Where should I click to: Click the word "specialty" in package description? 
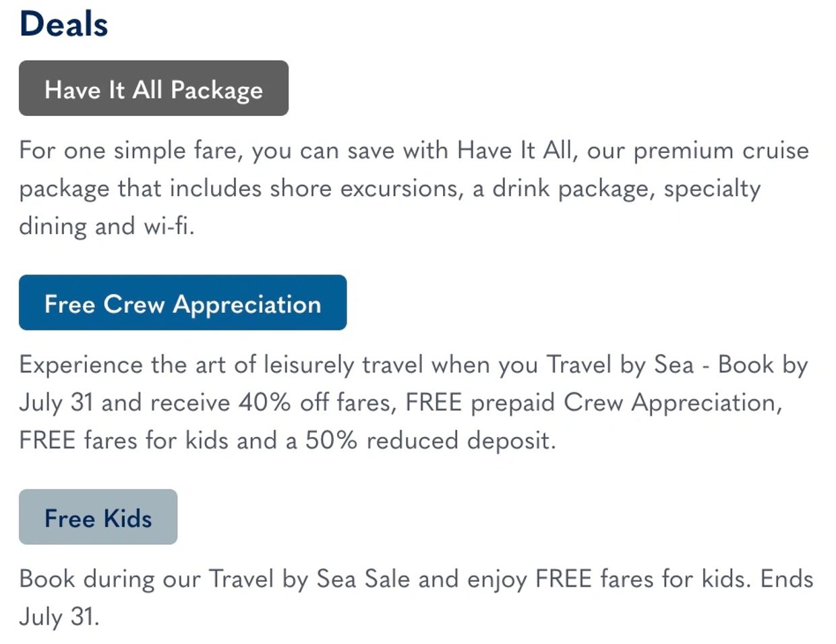tap(712, 188)
